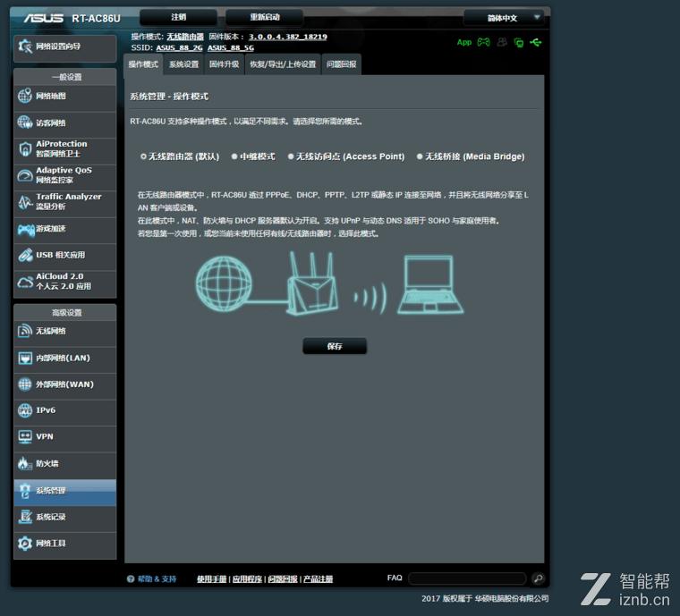Click the 帮助 & 支持 question mark icon
The width and height of the screenshot is (680, 616).
coord(131,578)
